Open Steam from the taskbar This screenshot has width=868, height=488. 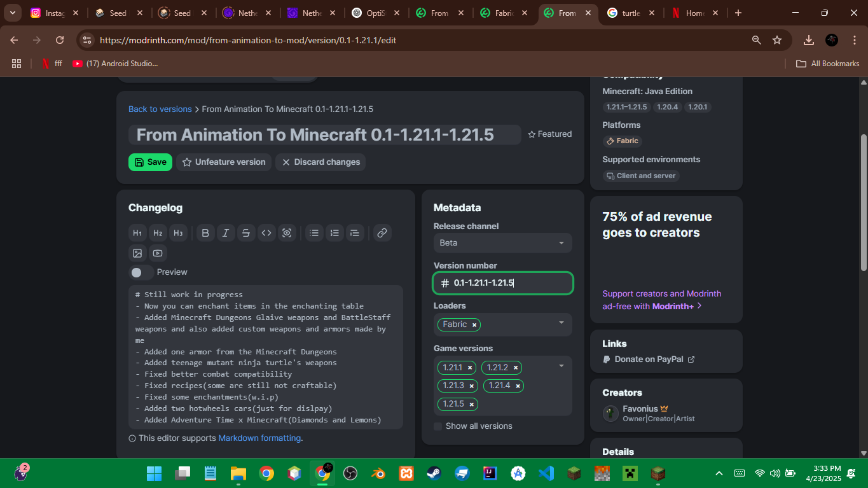tap(434, 473)
